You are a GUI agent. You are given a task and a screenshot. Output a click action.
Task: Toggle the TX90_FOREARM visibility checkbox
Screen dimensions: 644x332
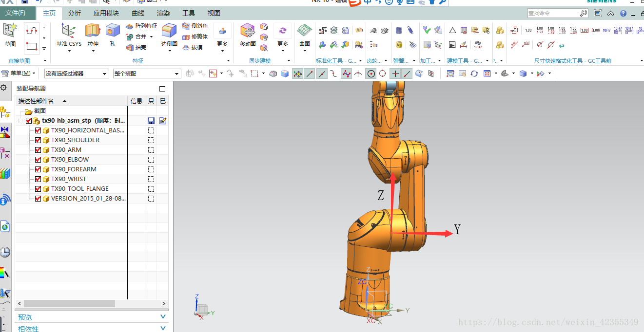38,169
